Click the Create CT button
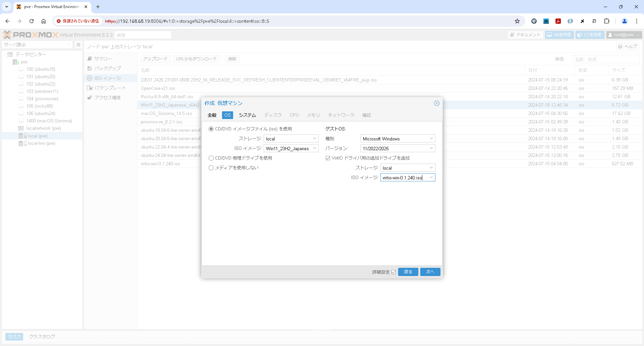The image size is (644, 346). [590, 35]
